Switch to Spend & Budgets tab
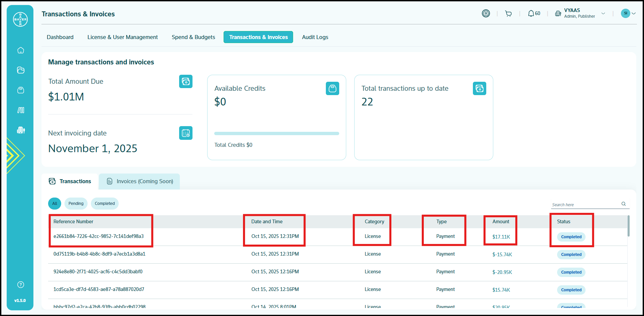Image resolution: width=644 pixels, height=316 pixels. pos(193,37)
